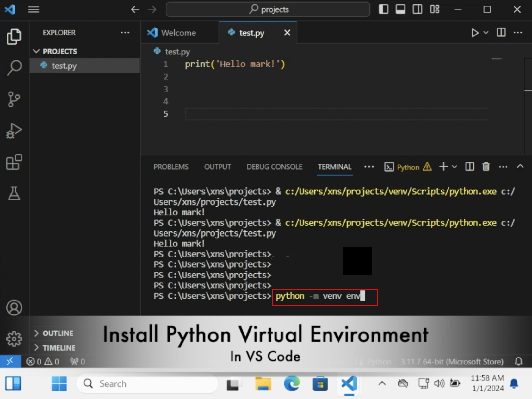532x399 pixels.
Task: Switch to the DEBUG CONSOLE tab
Action: click(274, 167)
